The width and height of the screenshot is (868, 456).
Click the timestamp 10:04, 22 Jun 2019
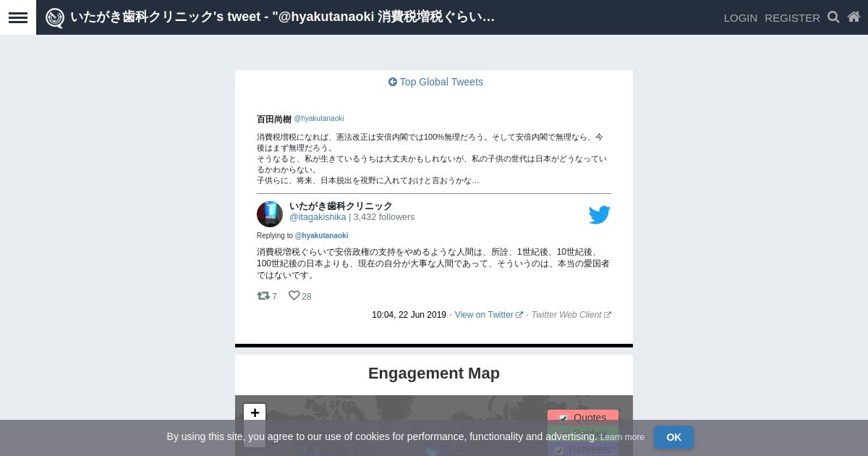[x=409, y=315]
